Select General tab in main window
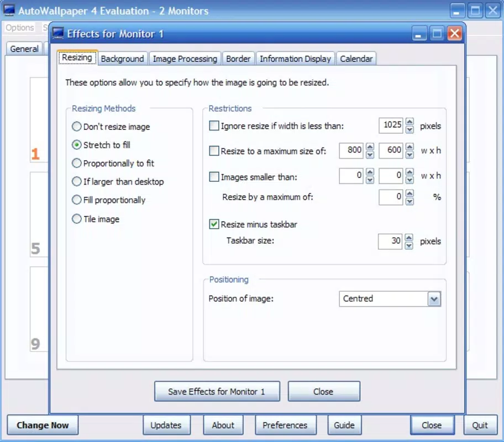504x442 pixels. (x=24, y=49)
